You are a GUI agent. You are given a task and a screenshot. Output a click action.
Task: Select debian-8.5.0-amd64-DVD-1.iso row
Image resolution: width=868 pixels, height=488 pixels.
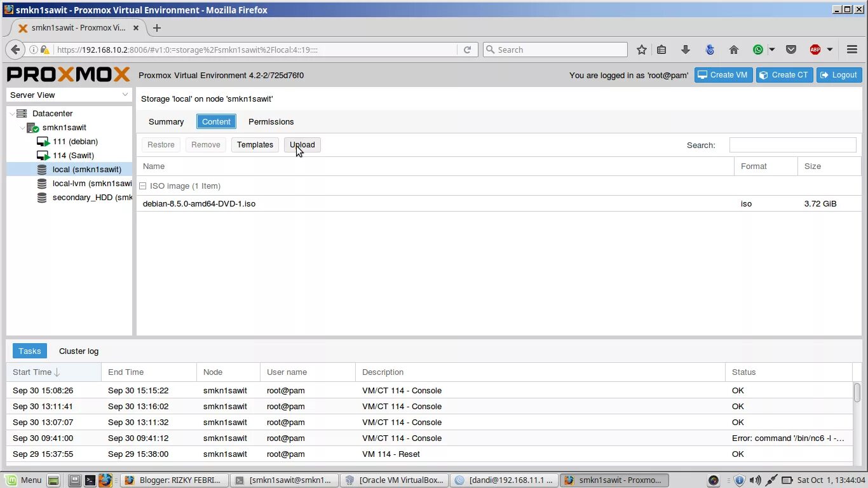pyautogui.click(x=499, y=203)
